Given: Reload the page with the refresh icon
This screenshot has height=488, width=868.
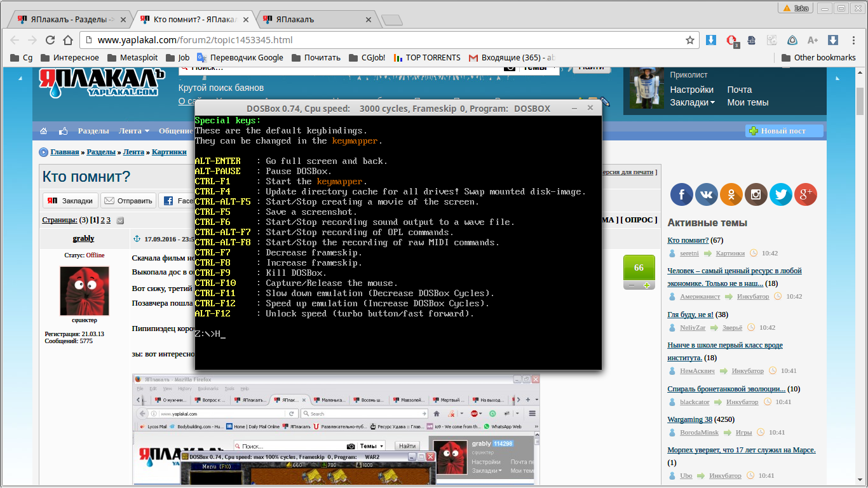Looking at the screenshot, I should (x=50, y=40).
